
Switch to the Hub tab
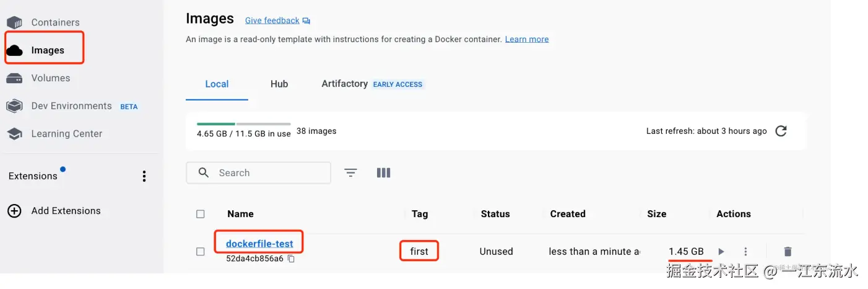(279, 84)
